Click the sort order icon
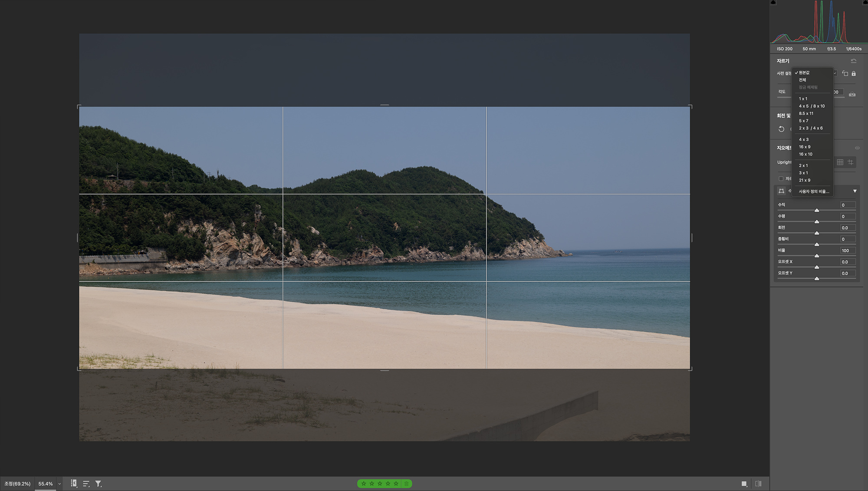 point(86,484)
